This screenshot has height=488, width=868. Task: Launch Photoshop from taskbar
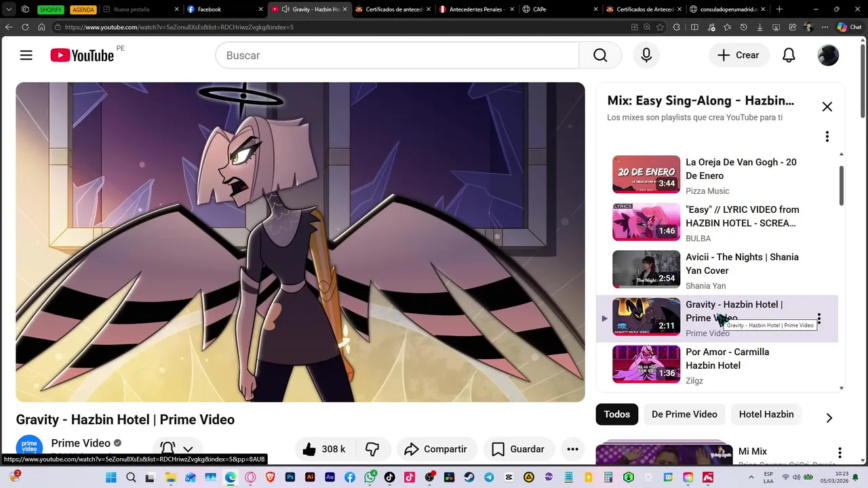coord(290,477)
